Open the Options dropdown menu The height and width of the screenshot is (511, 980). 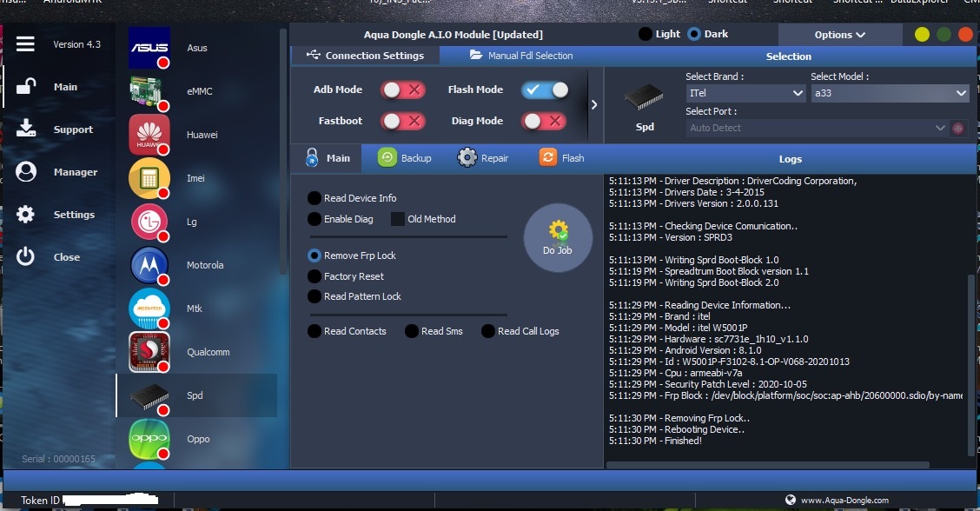pos(840,35)
